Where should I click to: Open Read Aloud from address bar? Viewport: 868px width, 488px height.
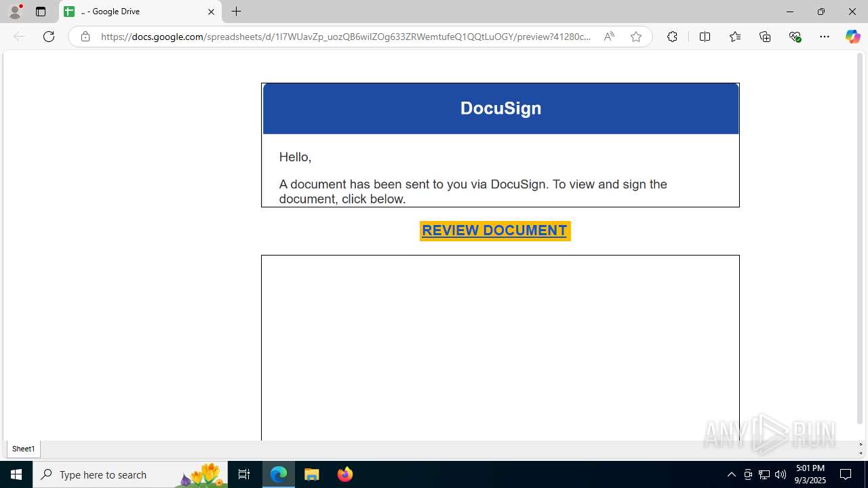coord(609,37)
